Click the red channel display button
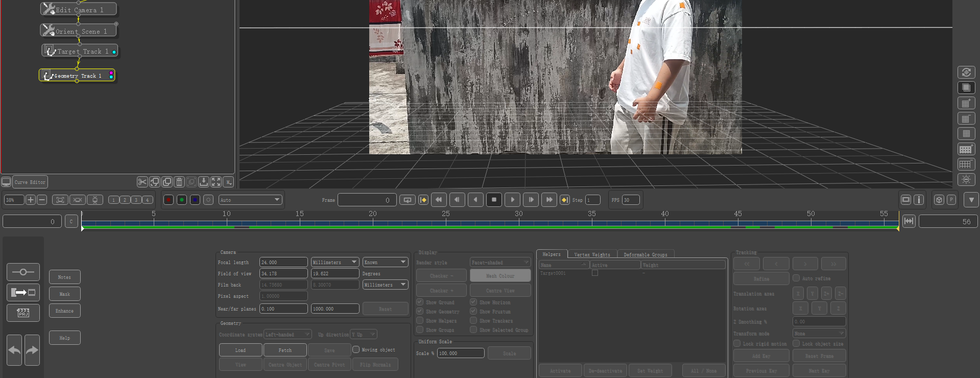 click(x=168, y=200)
